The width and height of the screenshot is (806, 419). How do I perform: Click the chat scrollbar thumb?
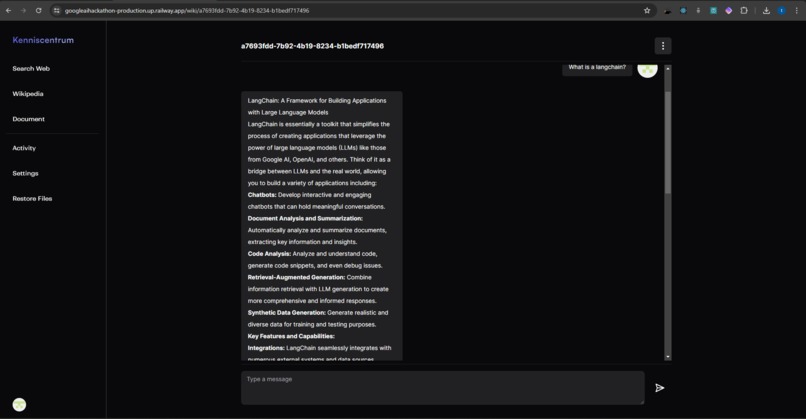[668, 142]
